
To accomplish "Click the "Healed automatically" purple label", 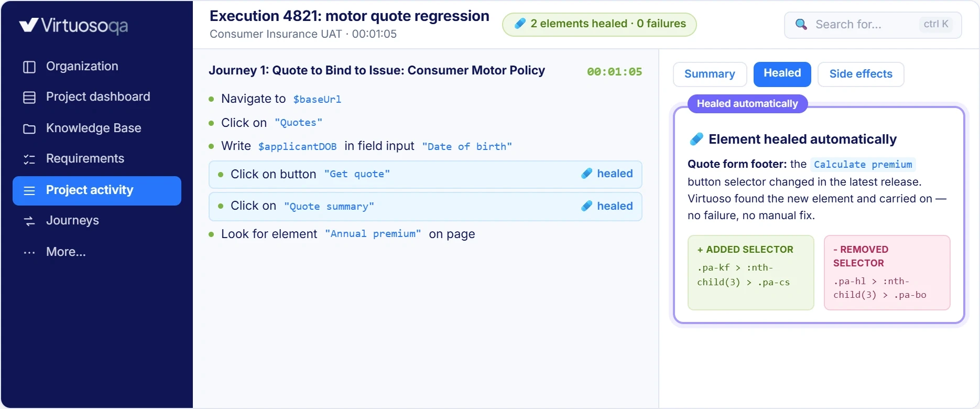I will click(x=747, y=104).
